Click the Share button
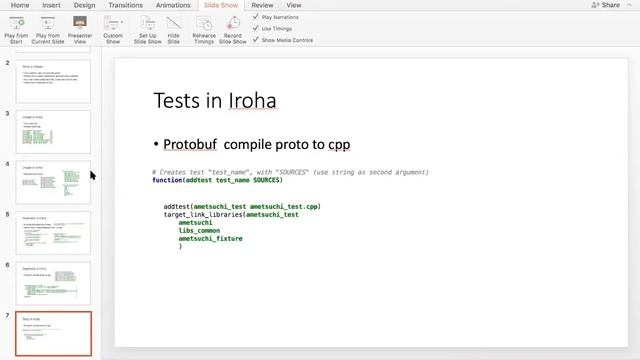Image resolution: width=640 pixels, height=360 pixels. point(606,5)
